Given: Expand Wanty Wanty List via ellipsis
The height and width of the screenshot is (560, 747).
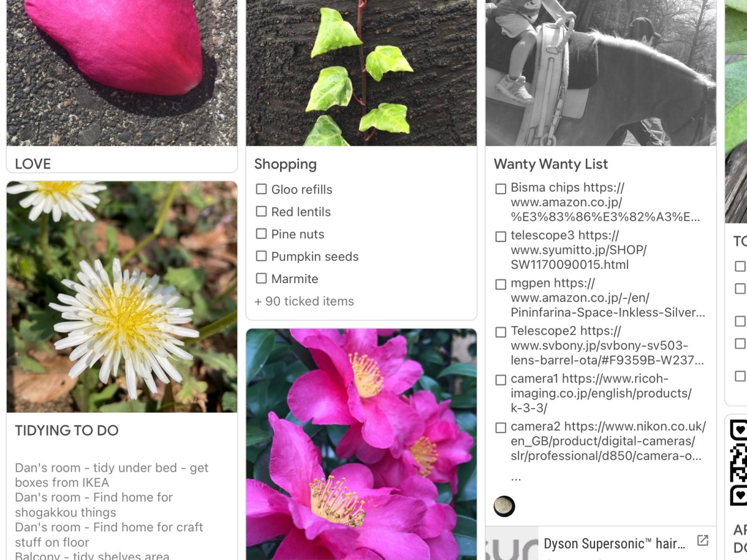Looking at the screenshot, I should click(516, 478).
